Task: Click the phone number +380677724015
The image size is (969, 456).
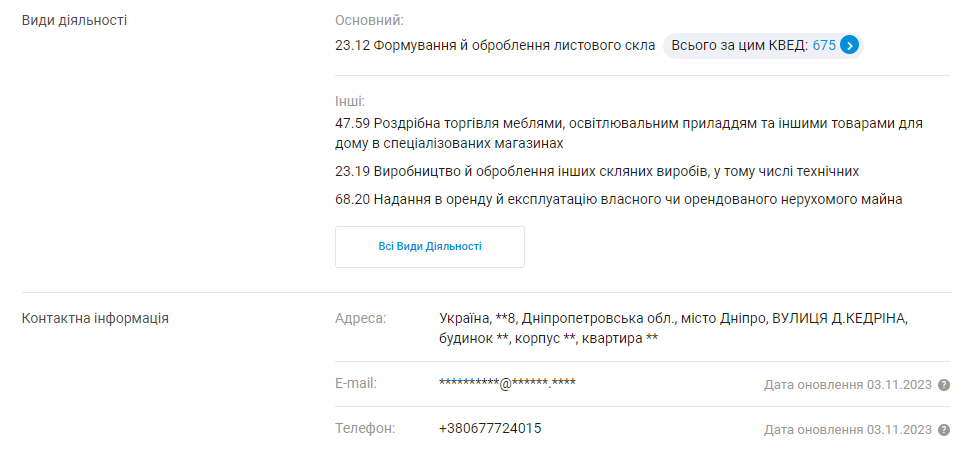Action: (490, 428)
